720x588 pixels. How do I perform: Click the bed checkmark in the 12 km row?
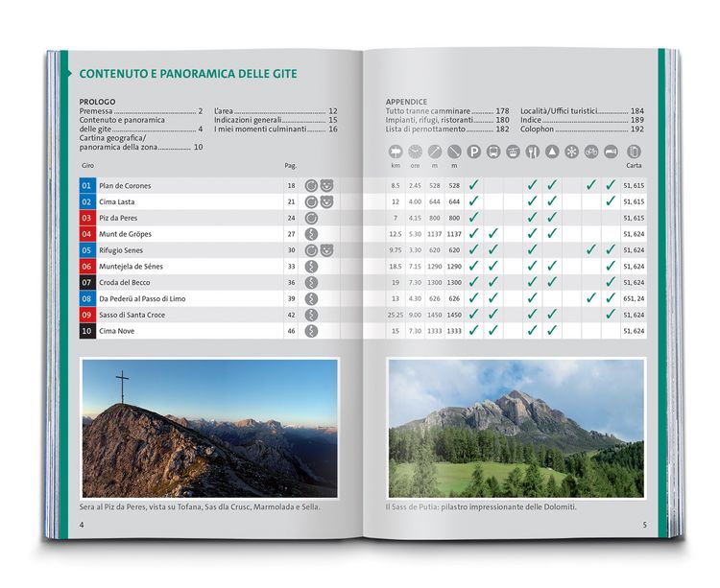611,200
